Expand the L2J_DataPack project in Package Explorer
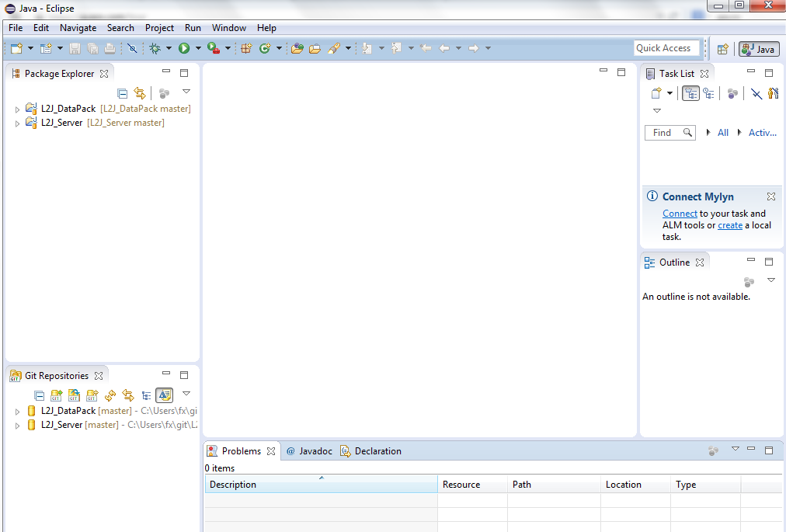Viewport: 786px width, 532px height. pyautogui.click(x=17, y=110)
